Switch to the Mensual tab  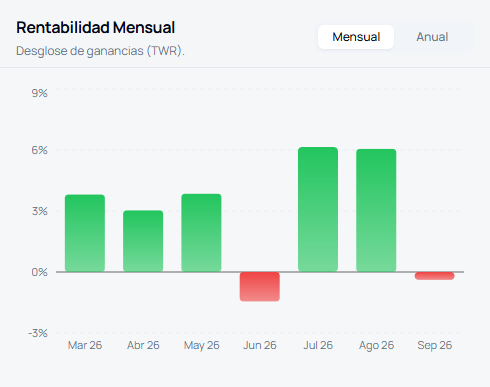(356, 37)
